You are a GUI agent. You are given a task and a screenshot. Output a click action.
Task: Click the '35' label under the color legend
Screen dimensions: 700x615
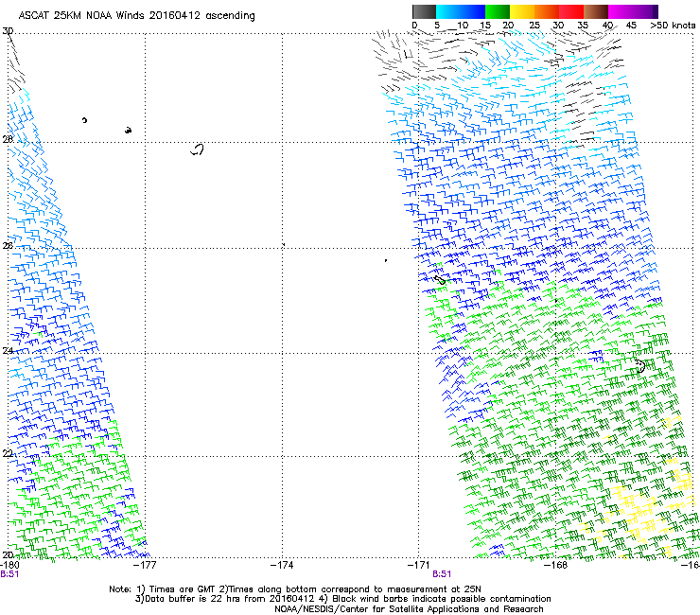(583, 26)
